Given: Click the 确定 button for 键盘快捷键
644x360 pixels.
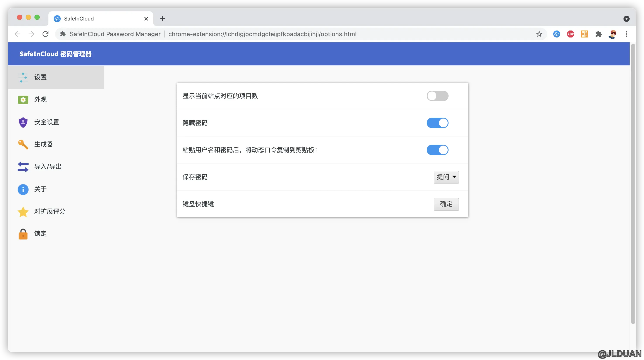Looking at the screenshot, I should (x=446, y=204).
